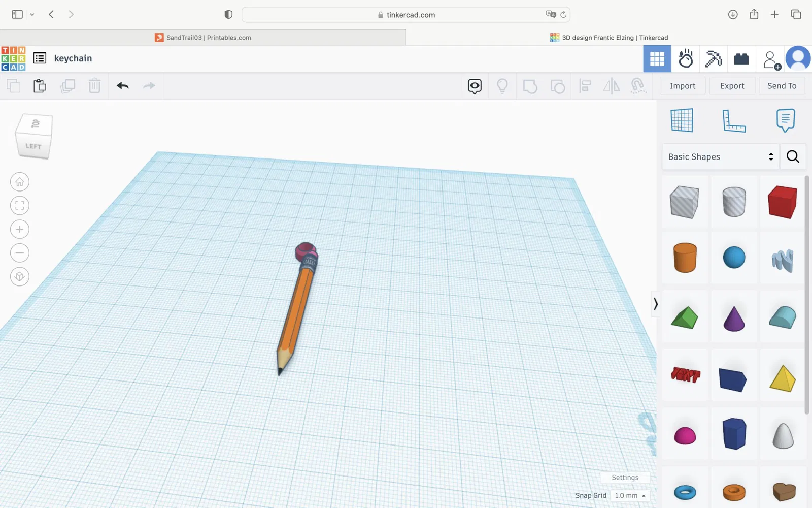
Task: Open the Sim Lab icon
Action: point(685,59)
